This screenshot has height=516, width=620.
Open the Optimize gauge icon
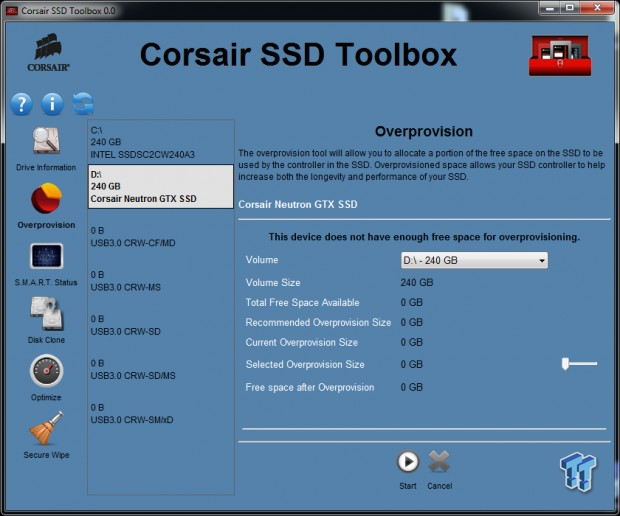pyautogui.click(x=47, y=370)
